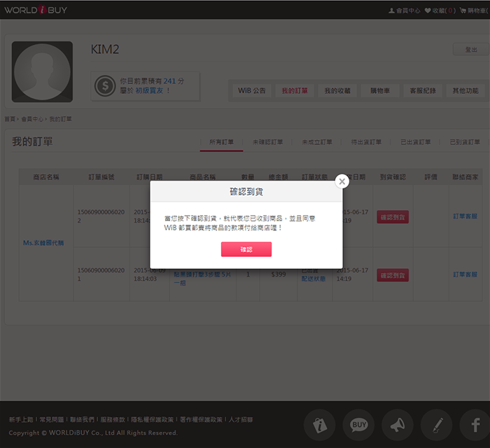Viewport: 490px width, 448px height.
Task: Click the 到貨確認 column header
Action: (x=393, y=177)
